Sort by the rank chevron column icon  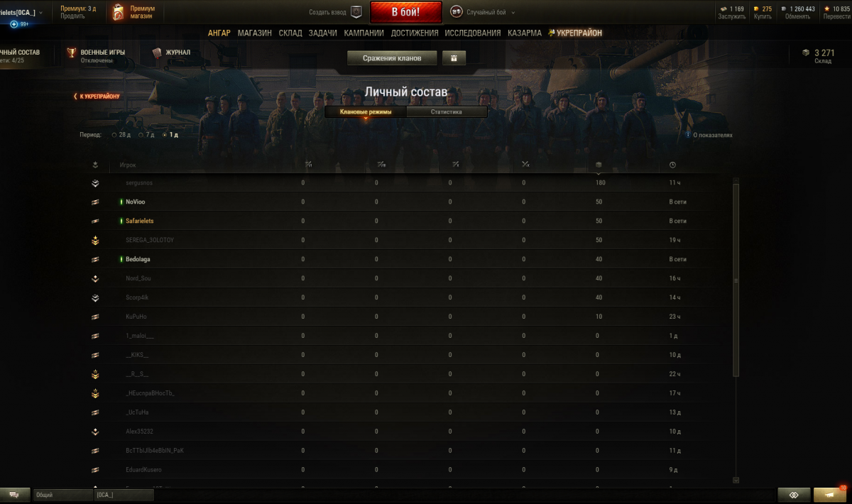pyautogui.click(x=95, y=165)
